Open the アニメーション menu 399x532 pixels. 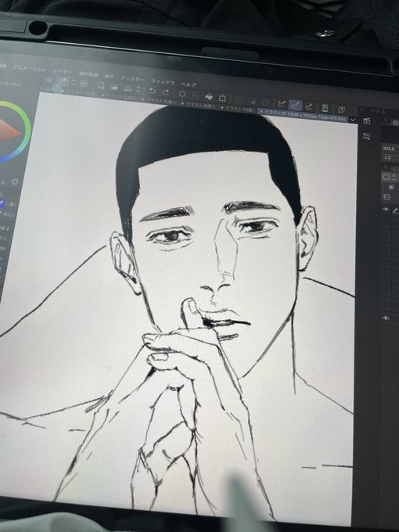pos(30,68)
